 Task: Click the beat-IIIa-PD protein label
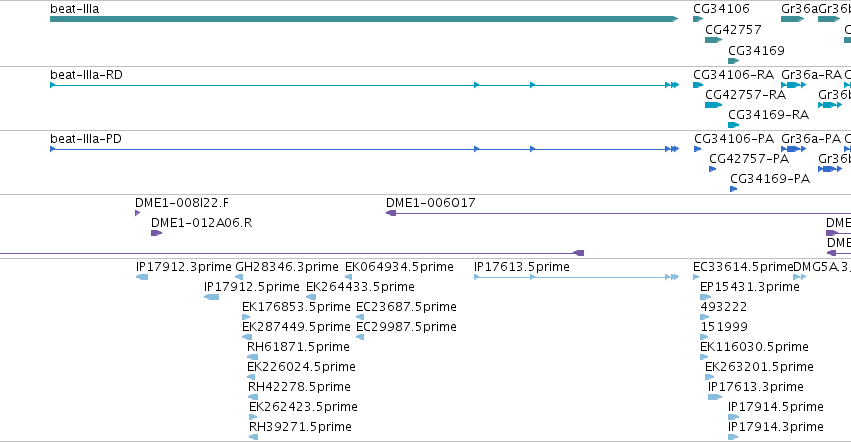pos(86,138)
